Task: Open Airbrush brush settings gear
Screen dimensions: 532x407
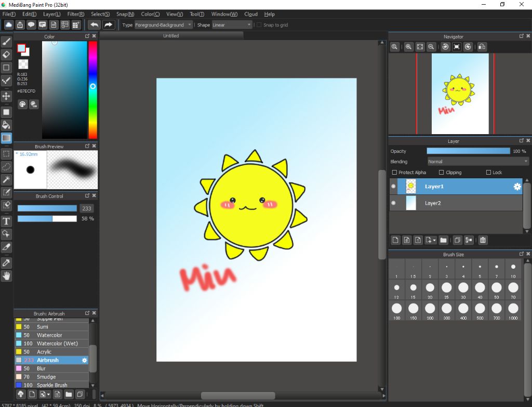Action: click(85, 360)
